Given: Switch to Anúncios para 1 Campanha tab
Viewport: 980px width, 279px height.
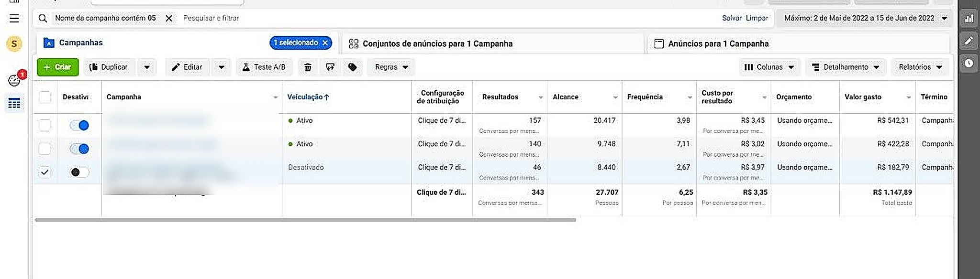Looking at the screenshot, I should (798, 43).
